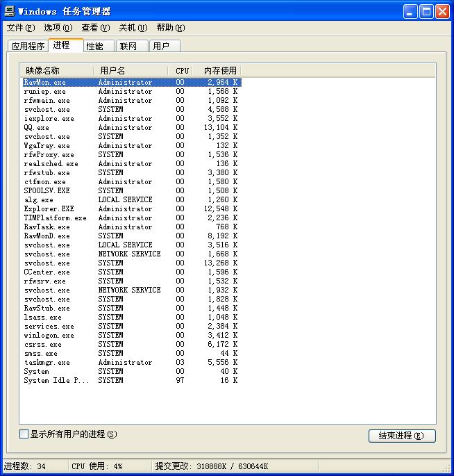454x476 pixels.
Task: Click the 13,104 K memory value
Action: tap(221, 127)
